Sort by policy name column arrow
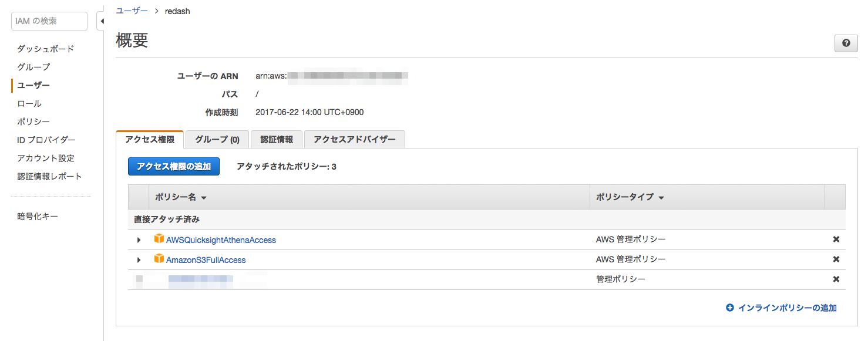868x341 pixels. (204, 198)
